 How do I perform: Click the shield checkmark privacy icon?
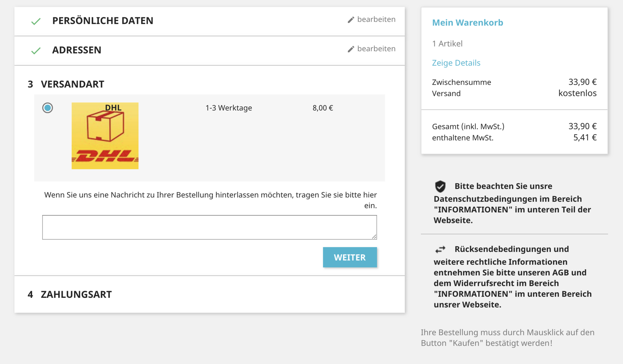click(x=440, y=186)
